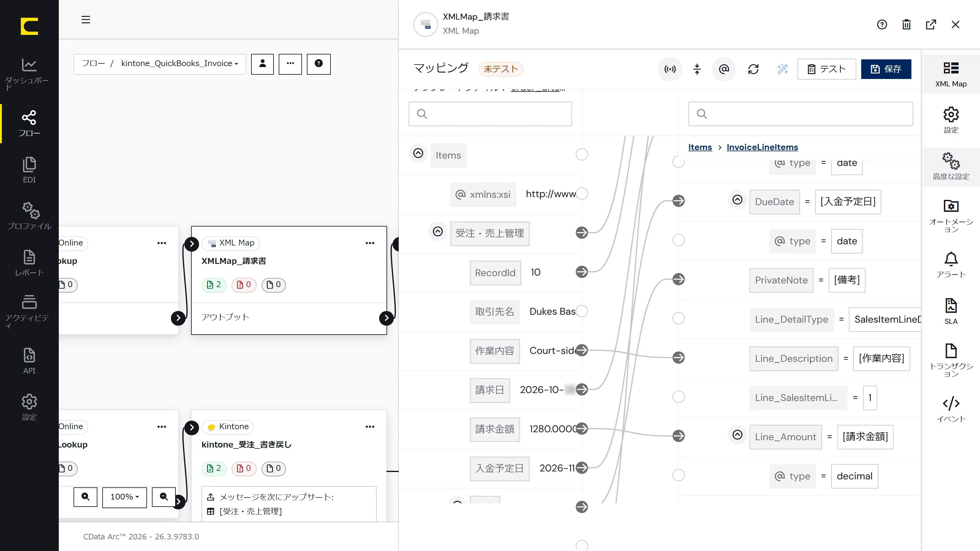Viewport: 980px width, 551px height.
Task: Open the Reports (レポート) page
Action: [x=29, y=263]
